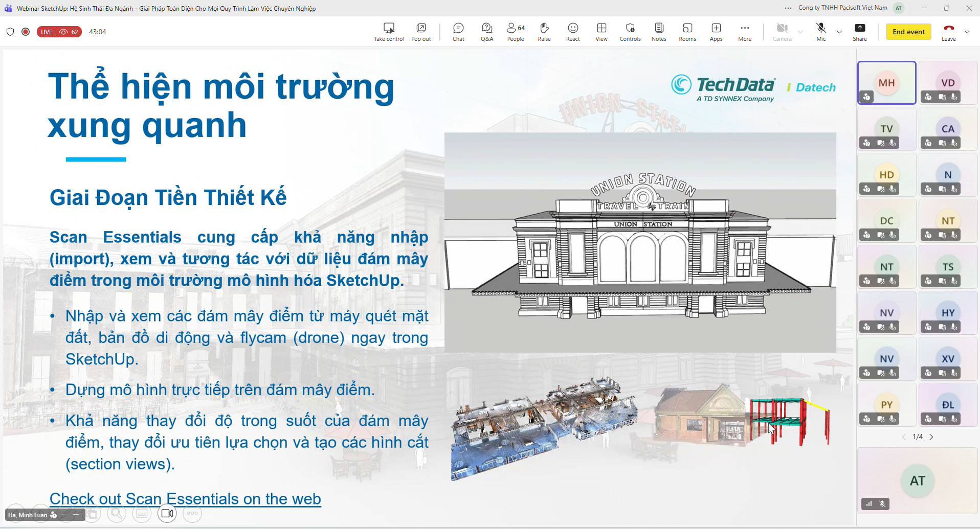Open the React emoji picker
This screenshot has width=980, height=529.
click(573, 32)
